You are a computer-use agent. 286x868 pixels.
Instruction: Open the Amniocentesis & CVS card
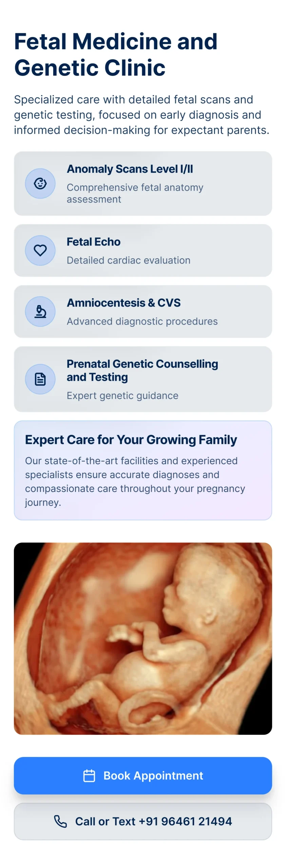[143, 311]
